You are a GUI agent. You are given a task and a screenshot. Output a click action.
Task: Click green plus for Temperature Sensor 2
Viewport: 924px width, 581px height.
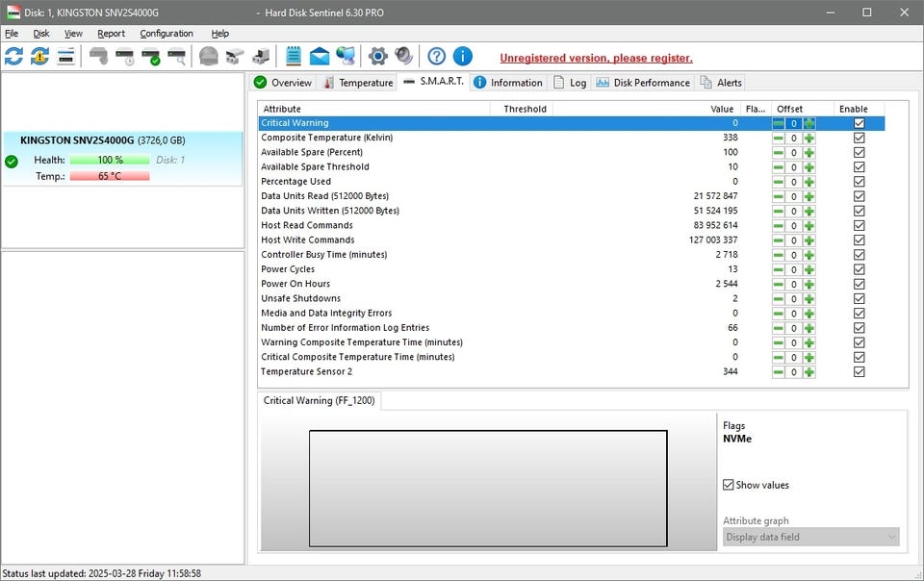pyautogui.click(x=809, y=372)
